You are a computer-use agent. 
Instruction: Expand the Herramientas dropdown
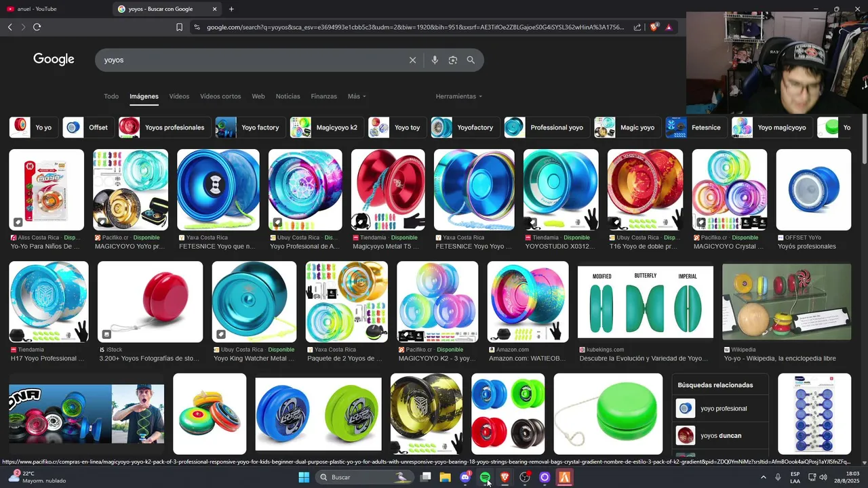(x=459, y=96)
